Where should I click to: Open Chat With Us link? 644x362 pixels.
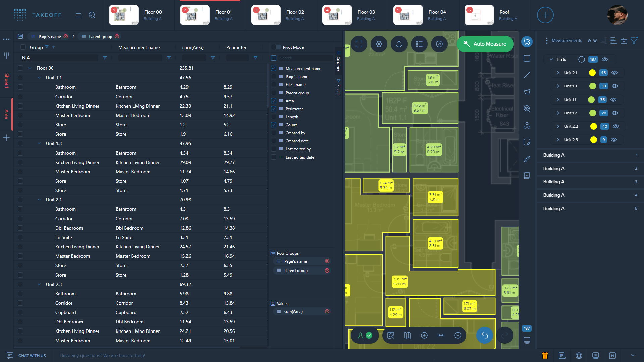[32, 356]
